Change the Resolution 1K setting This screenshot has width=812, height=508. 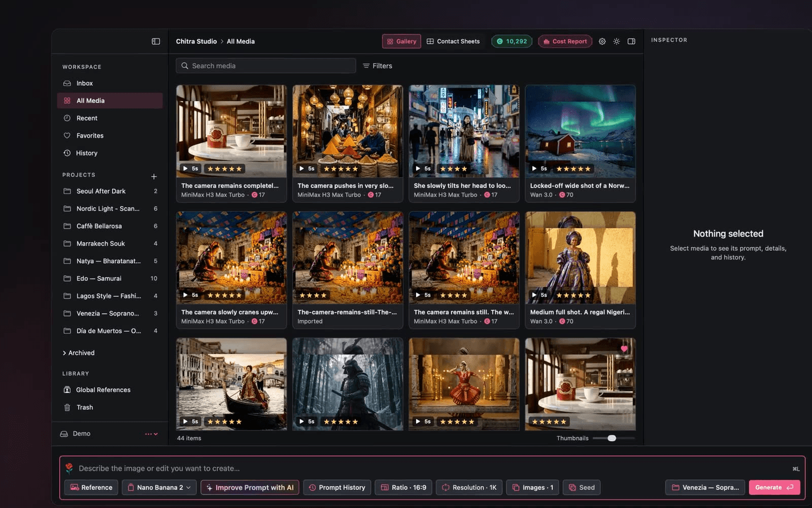tap(469, 488)
